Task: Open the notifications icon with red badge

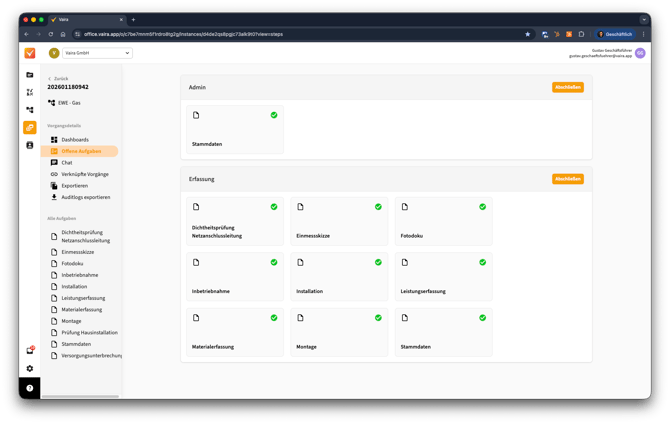Action: pos(30,351)
